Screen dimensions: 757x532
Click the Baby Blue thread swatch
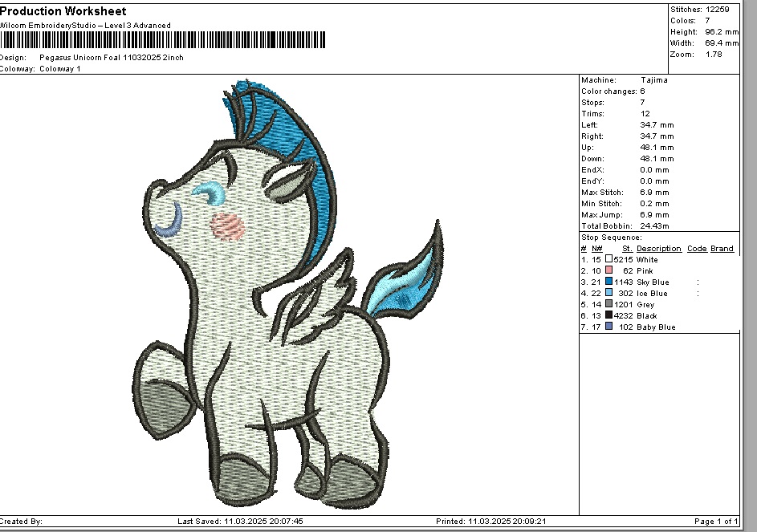[609, 327]
